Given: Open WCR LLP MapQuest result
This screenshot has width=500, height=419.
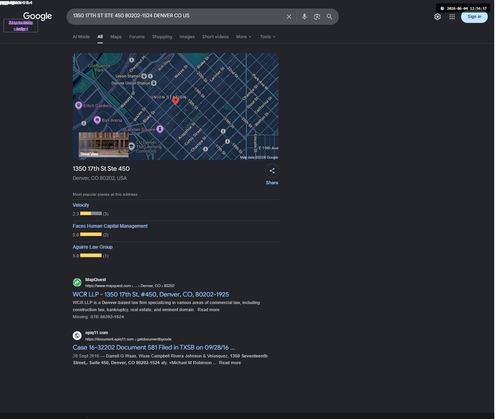Looking at the screenshot, I should click(151, 294).
